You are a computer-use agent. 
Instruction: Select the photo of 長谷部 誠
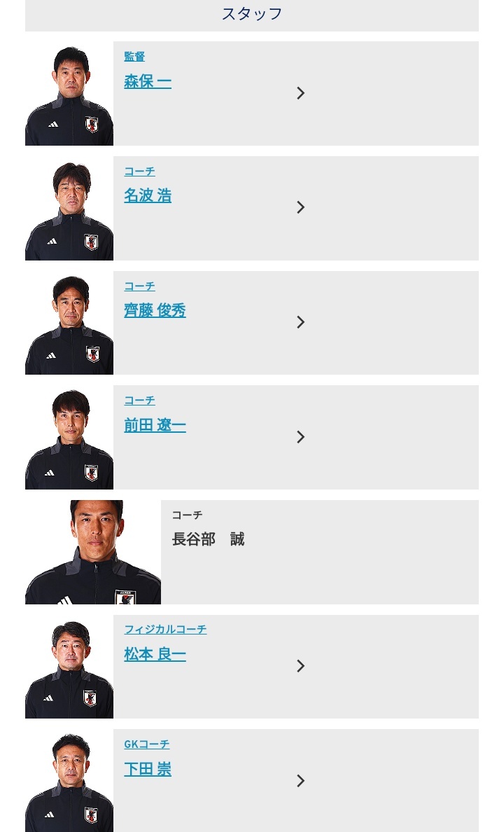coord(93,552)
